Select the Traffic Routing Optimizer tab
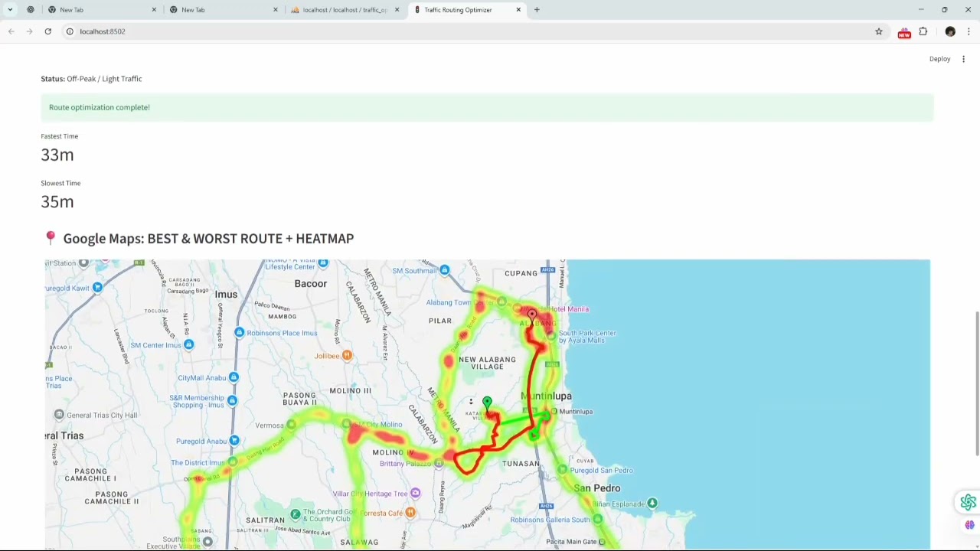 (x=466, y=10)
